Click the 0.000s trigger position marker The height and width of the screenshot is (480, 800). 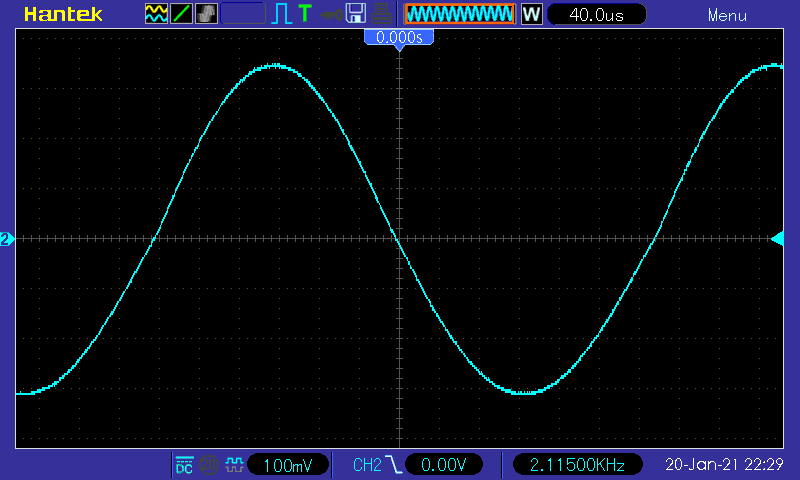coord(399,38)
